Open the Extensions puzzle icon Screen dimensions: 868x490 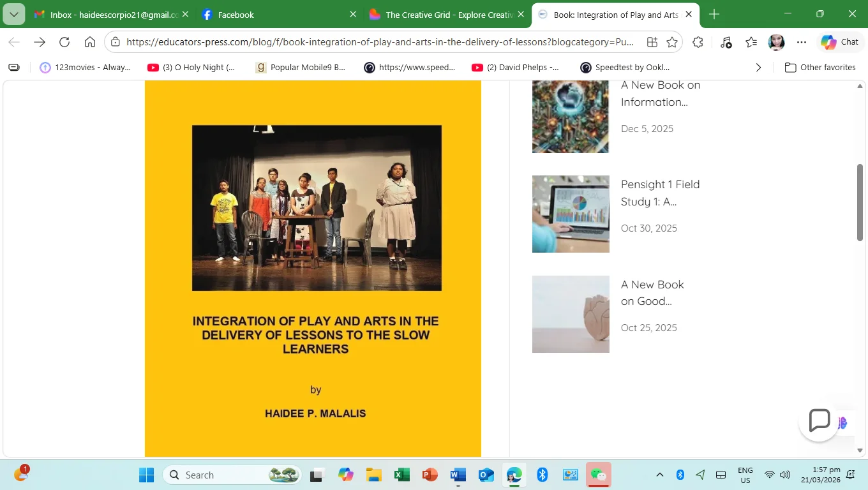click(698, 42)
